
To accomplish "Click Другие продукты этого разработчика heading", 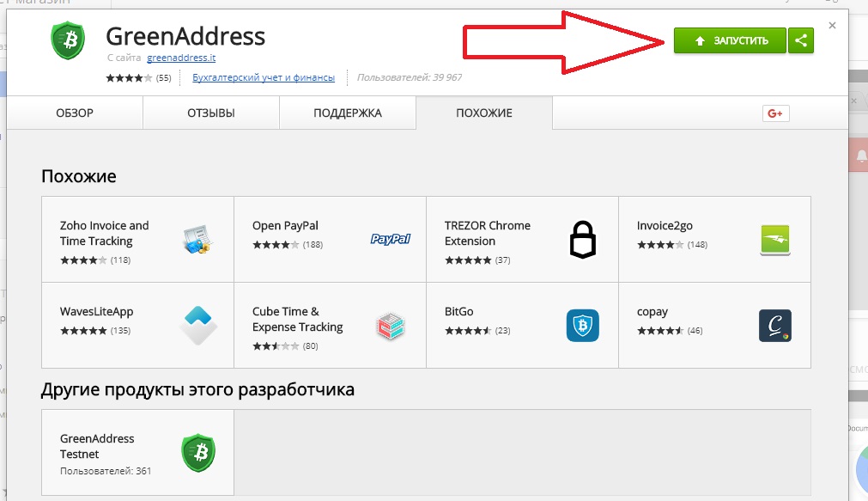I will click(197, 389).
